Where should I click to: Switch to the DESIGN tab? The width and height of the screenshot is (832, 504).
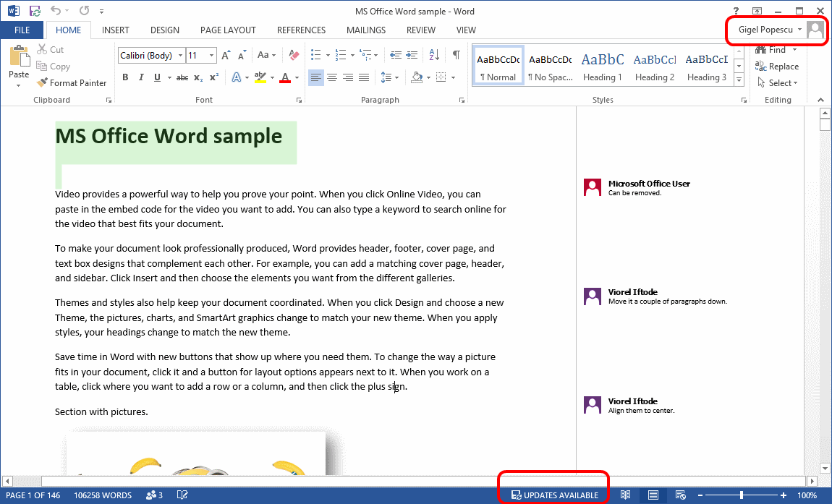pyautogui.click(x=164, y=30)
